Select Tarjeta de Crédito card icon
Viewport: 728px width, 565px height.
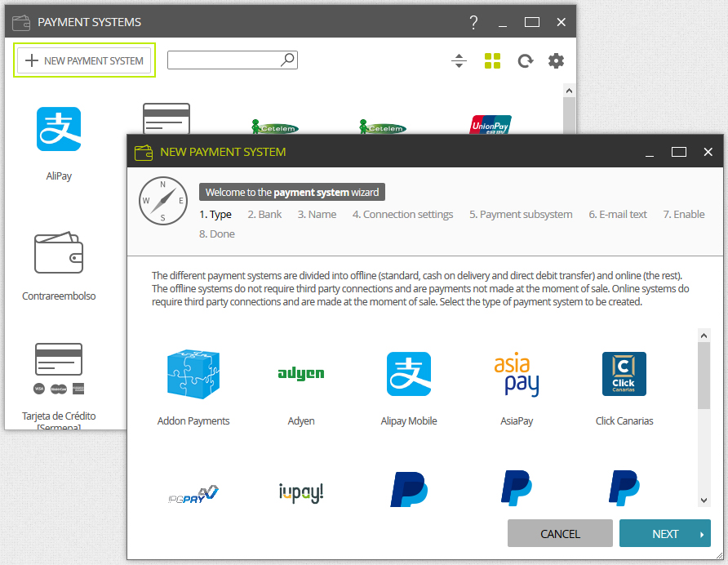point(59,359)
